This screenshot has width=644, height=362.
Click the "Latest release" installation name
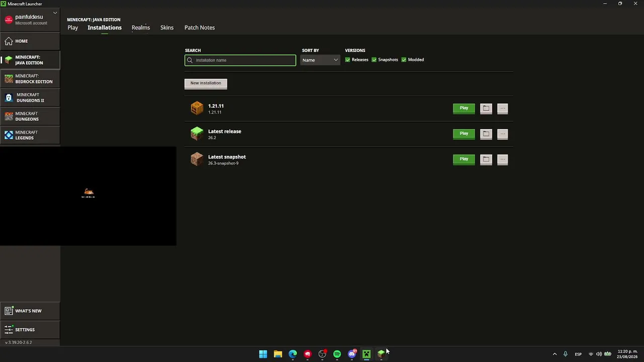coord(225,131)
